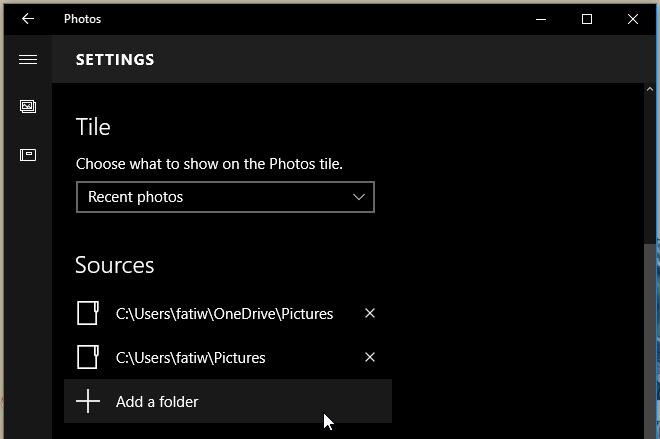This screenshot has height=439, width=660.
Task: Click the plus icon beside Add a folder
Action: [x=88, y=401]
